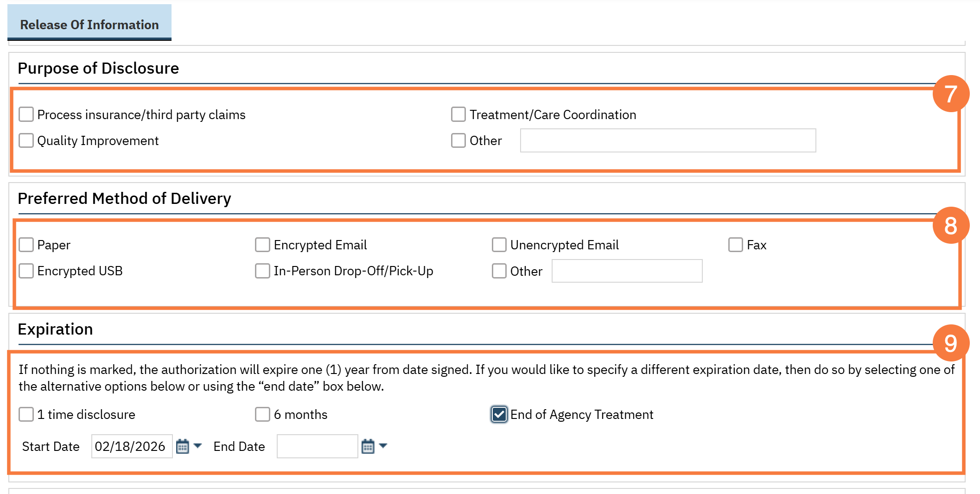Check Process insurance/third party claims

coord(26,114)
